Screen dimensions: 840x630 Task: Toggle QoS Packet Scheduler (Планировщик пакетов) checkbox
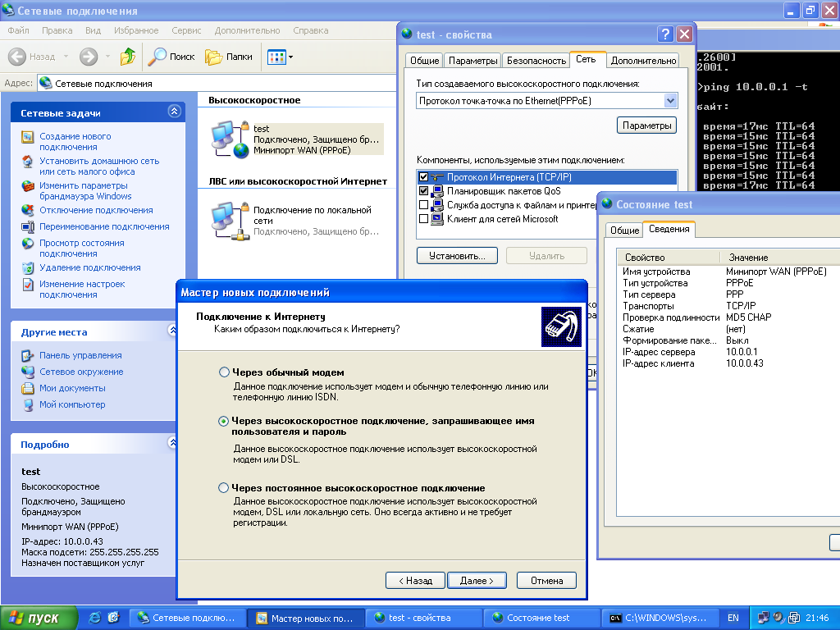[423, 191]
